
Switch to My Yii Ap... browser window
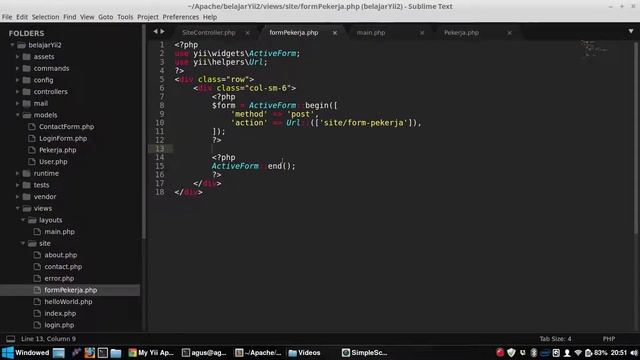click(x=151, y=353)
